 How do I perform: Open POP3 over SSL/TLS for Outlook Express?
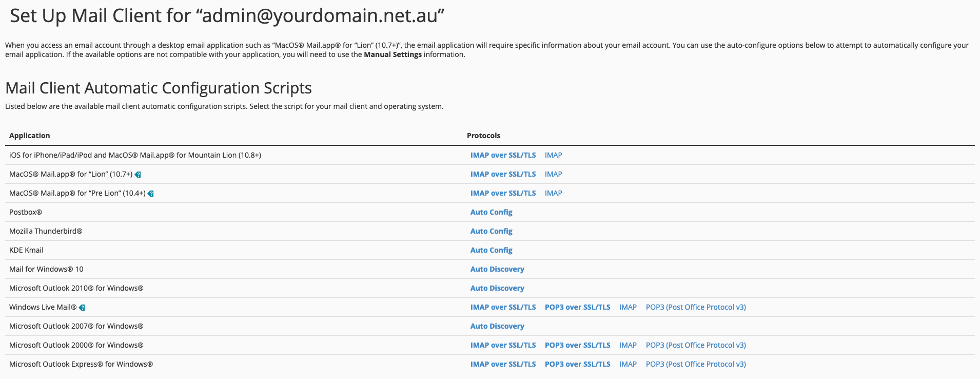[577, 364]
